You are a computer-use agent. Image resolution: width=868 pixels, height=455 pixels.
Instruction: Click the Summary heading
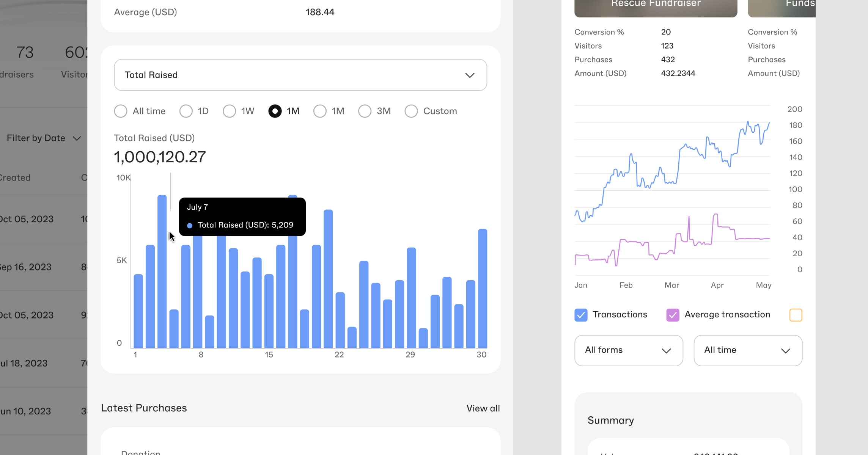click(611, 420)
